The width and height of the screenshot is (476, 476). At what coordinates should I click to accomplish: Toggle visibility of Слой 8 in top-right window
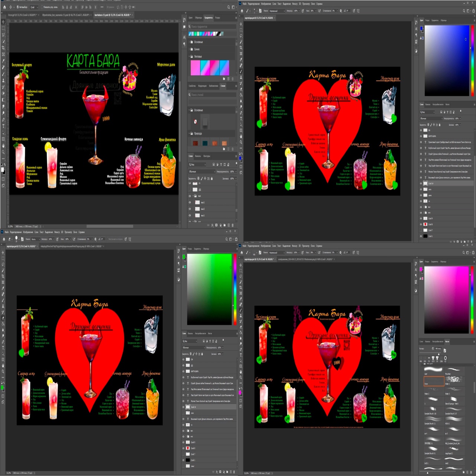(421, 224)
